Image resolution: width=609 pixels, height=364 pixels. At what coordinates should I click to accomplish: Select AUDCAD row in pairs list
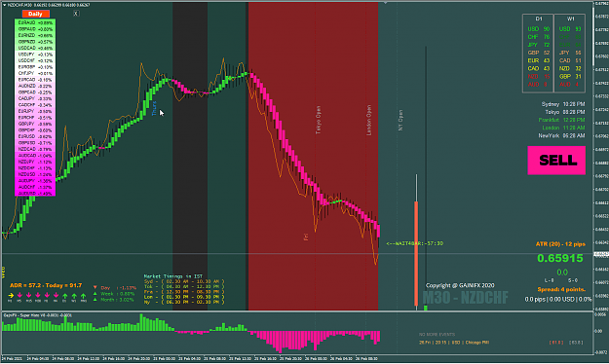tap(35, 156)
